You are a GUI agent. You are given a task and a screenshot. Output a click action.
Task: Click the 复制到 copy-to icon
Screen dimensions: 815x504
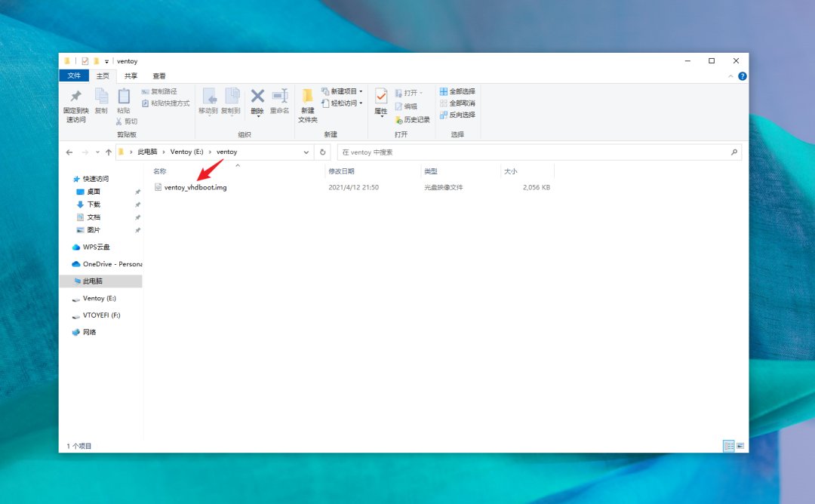[x=231, y=96]
